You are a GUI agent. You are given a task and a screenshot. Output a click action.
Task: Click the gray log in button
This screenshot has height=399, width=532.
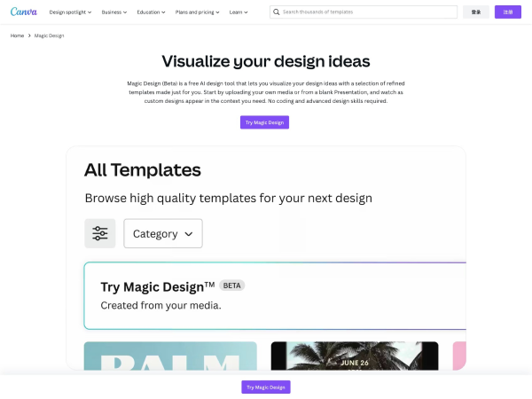coord(476,12)
